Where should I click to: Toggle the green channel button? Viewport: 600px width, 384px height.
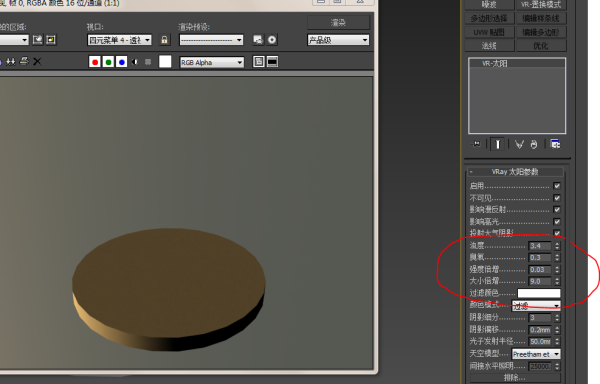(x=108, y=62)
